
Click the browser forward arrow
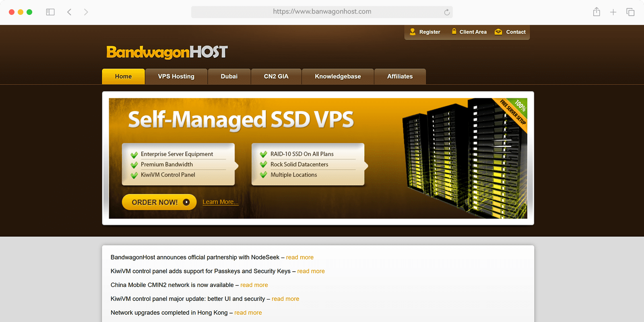pos(86,12)
